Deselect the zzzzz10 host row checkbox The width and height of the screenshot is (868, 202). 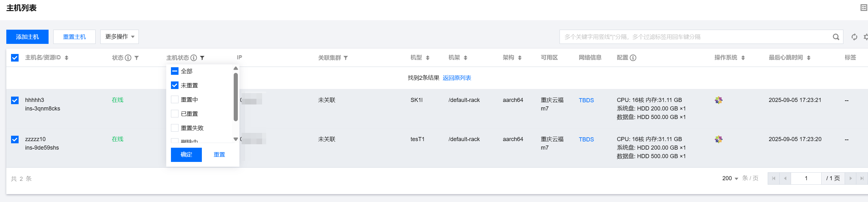[x=15, y=139]
